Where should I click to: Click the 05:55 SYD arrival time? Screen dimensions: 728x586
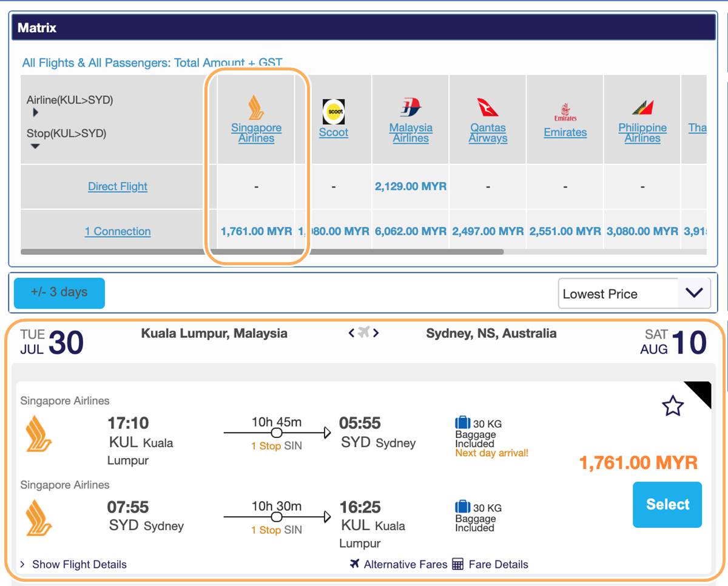(360, 423)
